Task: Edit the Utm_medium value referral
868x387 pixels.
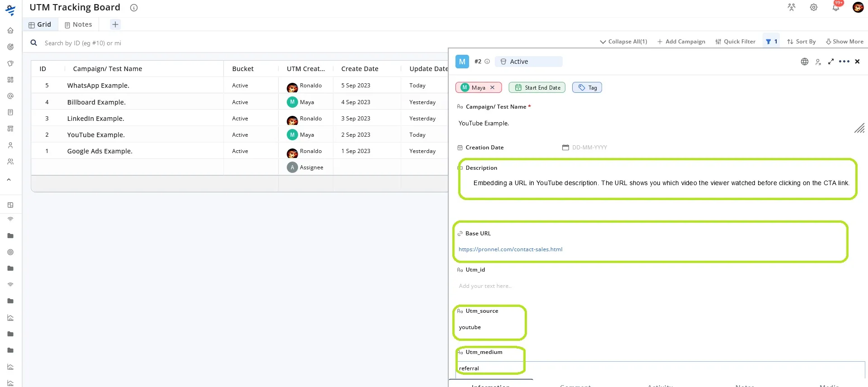Action: pos(469,368)
